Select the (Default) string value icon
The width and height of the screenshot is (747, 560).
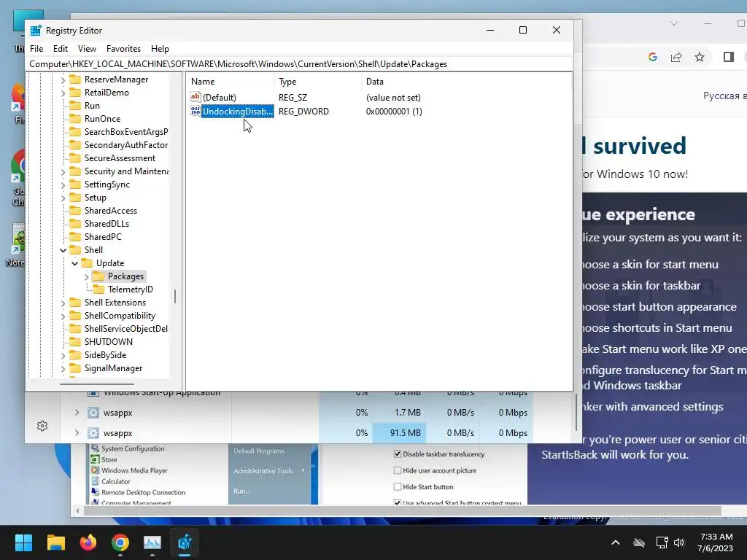196,97
